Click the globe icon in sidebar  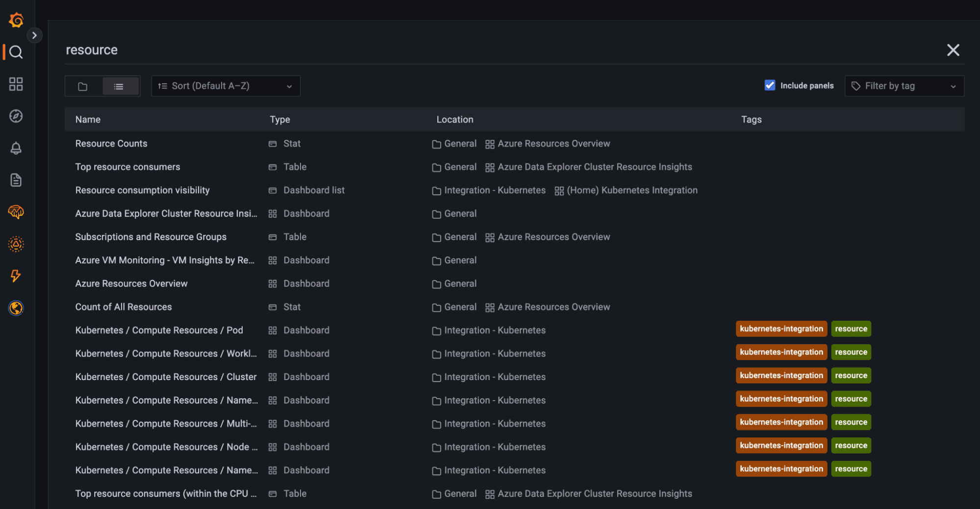tap(16, 308)
